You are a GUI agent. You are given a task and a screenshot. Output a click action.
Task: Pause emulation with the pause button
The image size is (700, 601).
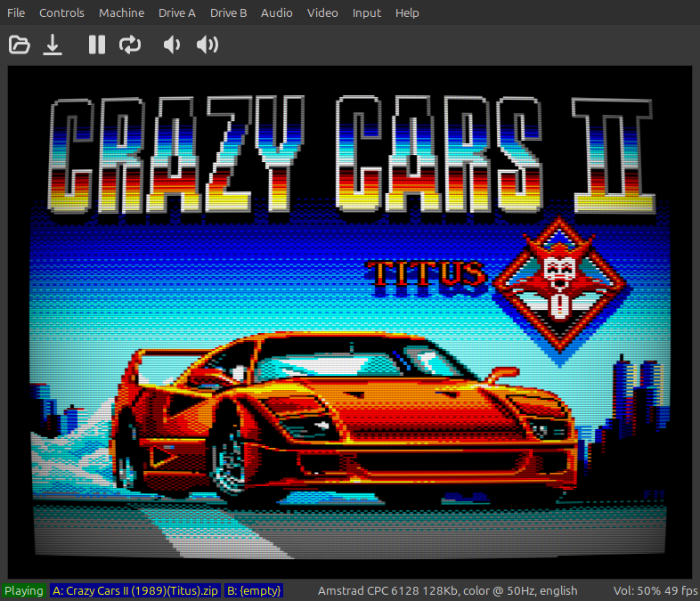[97, 45]
